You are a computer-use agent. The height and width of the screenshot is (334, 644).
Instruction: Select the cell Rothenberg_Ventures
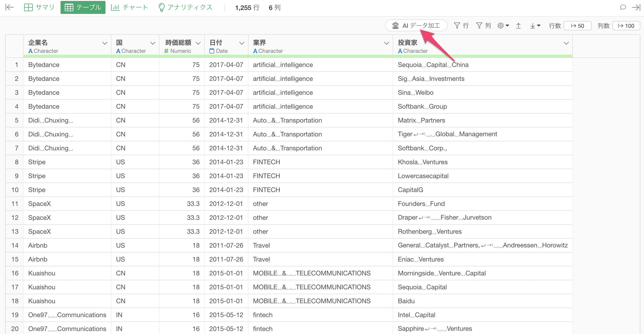click(x=482, y=232)
